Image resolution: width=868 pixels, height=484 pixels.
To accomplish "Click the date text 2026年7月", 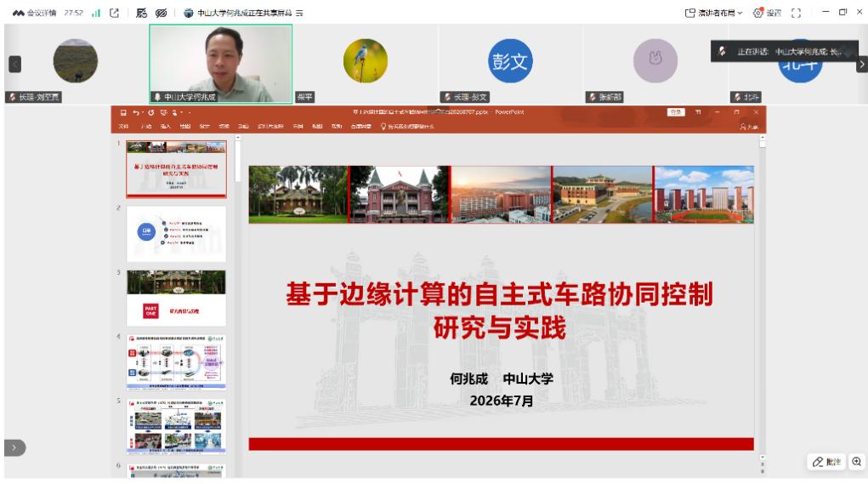I will tap(502, 401).
